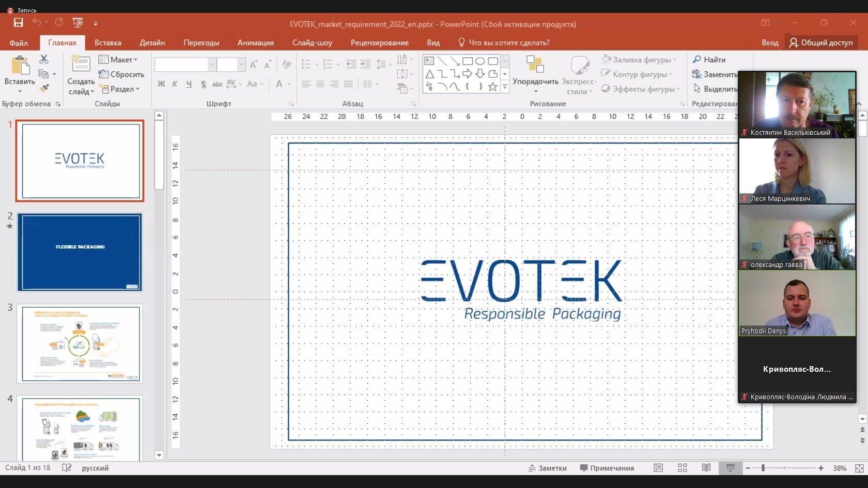Click the Reset (Сбросить) slide button
Viewport: 868px width, 488px height.
click(121, 74)
